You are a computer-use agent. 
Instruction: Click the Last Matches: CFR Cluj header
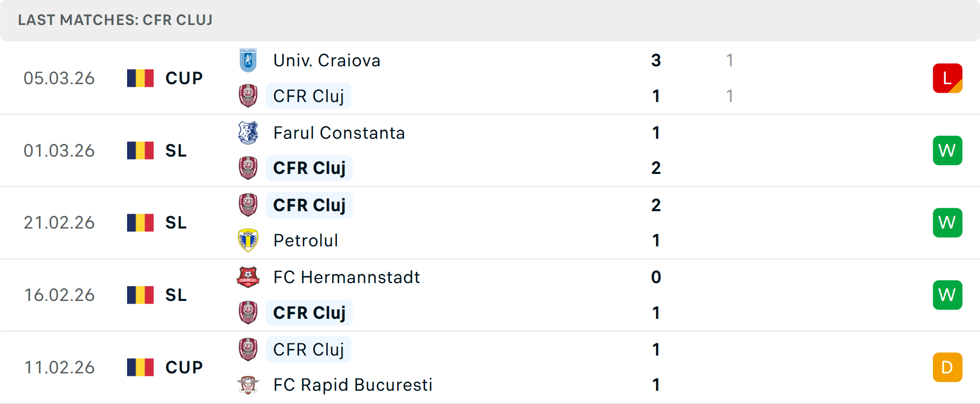pyautogui.click(x=115, y=20)
